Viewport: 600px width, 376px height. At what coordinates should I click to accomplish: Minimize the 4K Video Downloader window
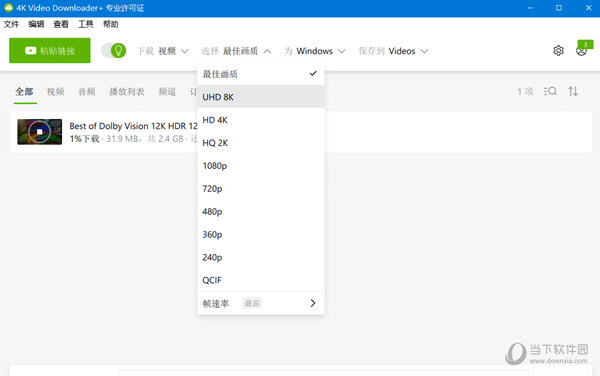click(530, 8)
